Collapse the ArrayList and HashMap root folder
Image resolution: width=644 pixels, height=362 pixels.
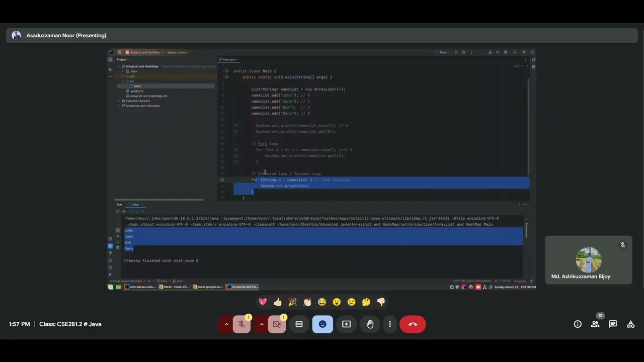click(x=119, y=66)
